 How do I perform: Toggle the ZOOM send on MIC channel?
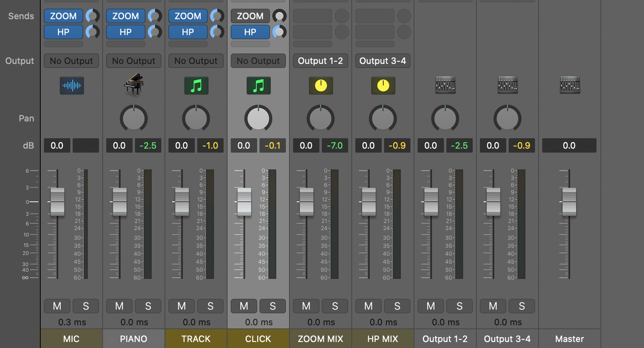(63, 16)
